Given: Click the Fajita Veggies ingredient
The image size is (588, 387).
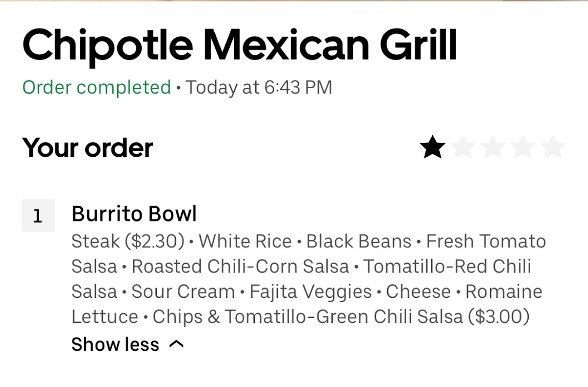Looking at the screenshot, I should tap(311, 292).
